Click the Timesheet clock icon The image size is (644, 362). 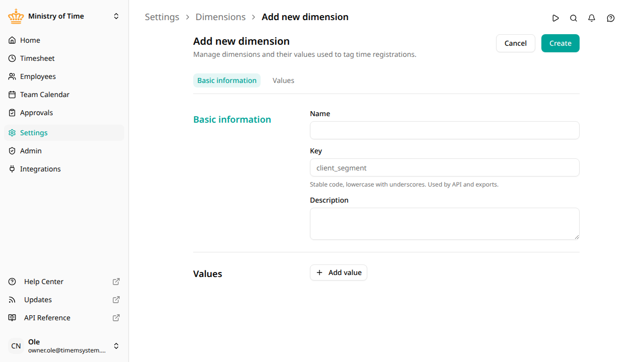pos(12,58)
